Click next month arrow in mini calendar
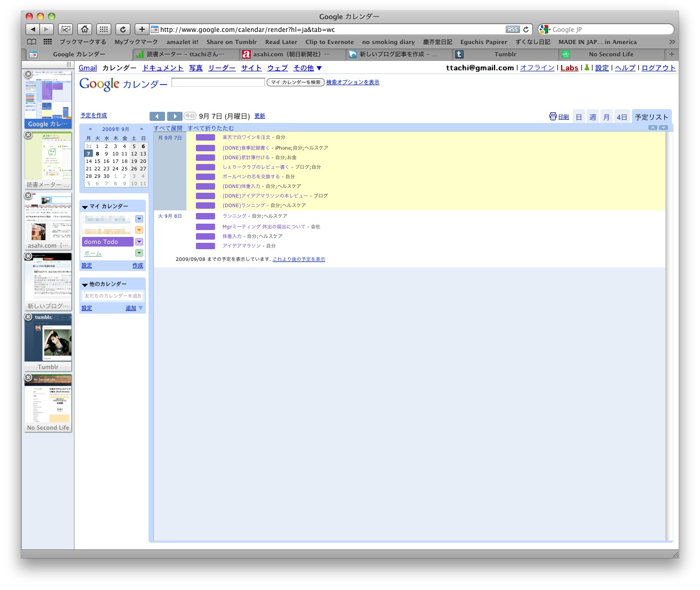Screen dimensions: 700x590 [x=142, y=129]
